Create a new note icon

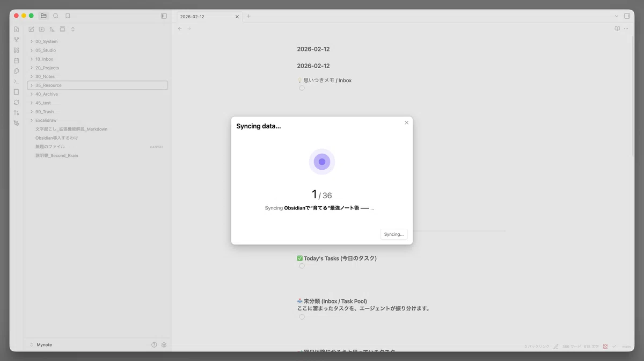coord(31,29)
